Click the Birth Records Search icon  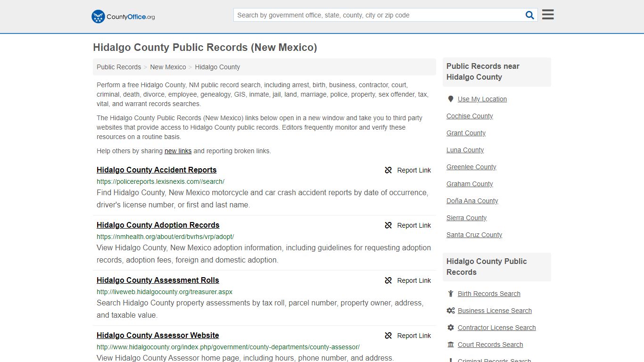(451, 294)
